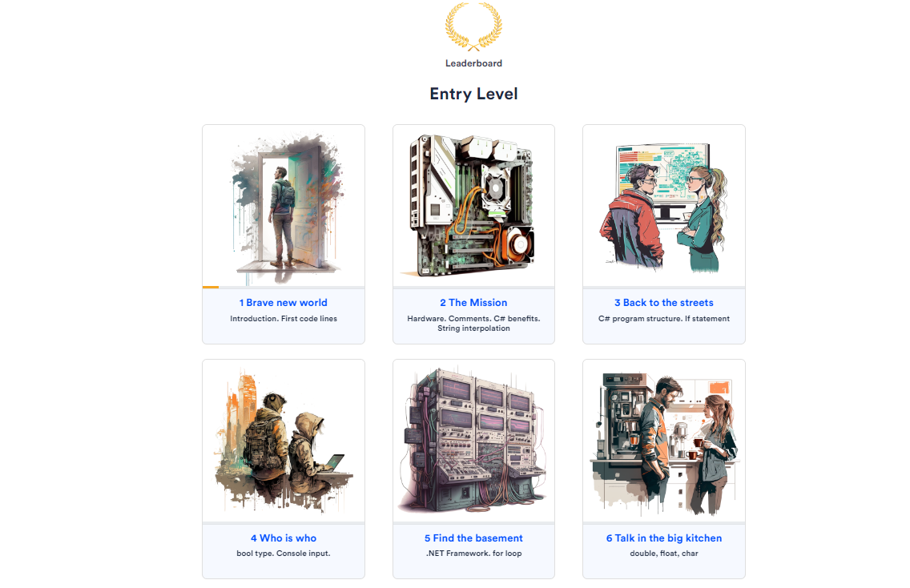Image resolution: width=910 pixels, height=588 pixels.
Task: Click the retro server console illustration
Action: pos(473,441)
